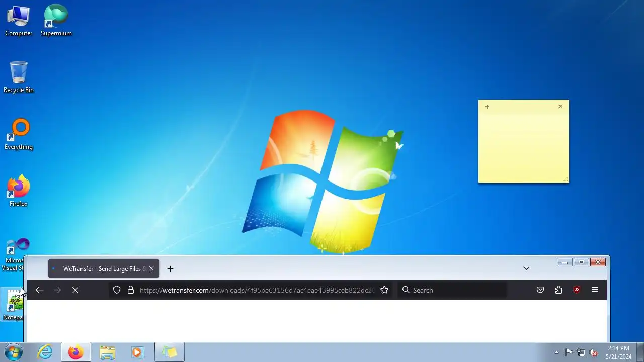Screen dimensions: 644x362
Task: Open Windows Explorer from taskbar
Action: click(x=107, y=352)
